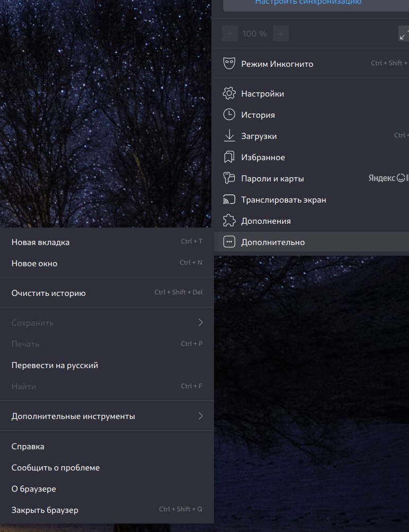Select Транслировать экран
409x532 pixels.
(x=312, y=199)
